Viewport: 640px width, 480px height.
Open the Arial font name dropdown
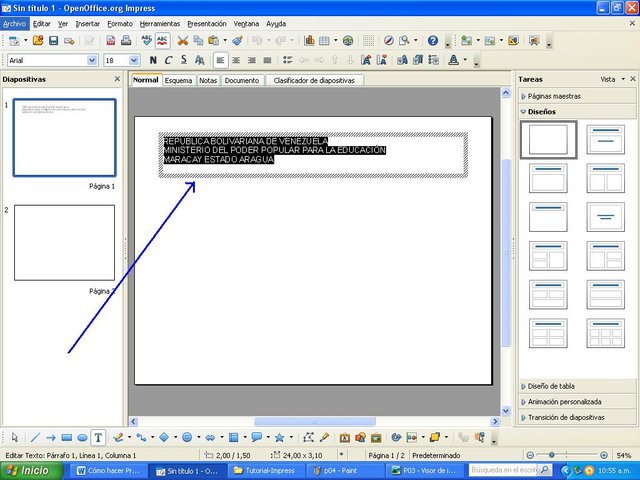(92, 60)
